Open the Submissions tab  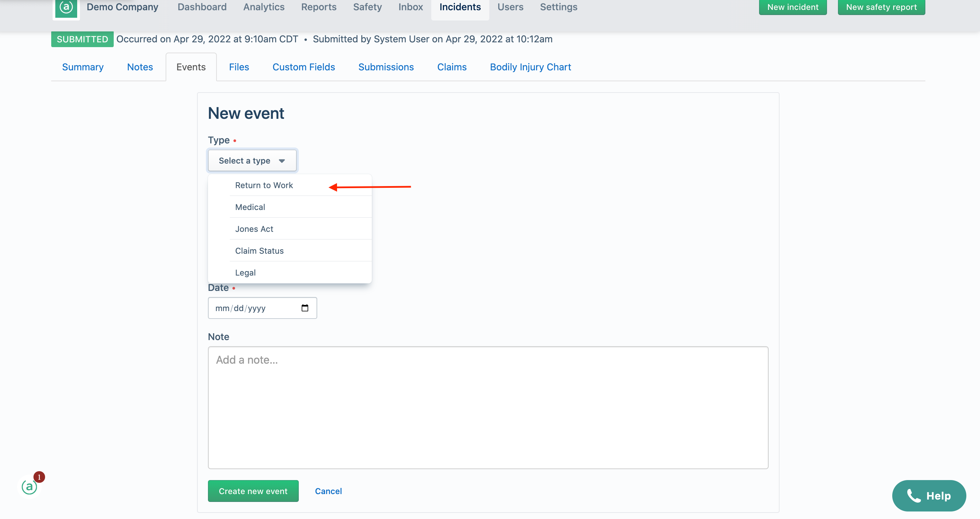386,67
